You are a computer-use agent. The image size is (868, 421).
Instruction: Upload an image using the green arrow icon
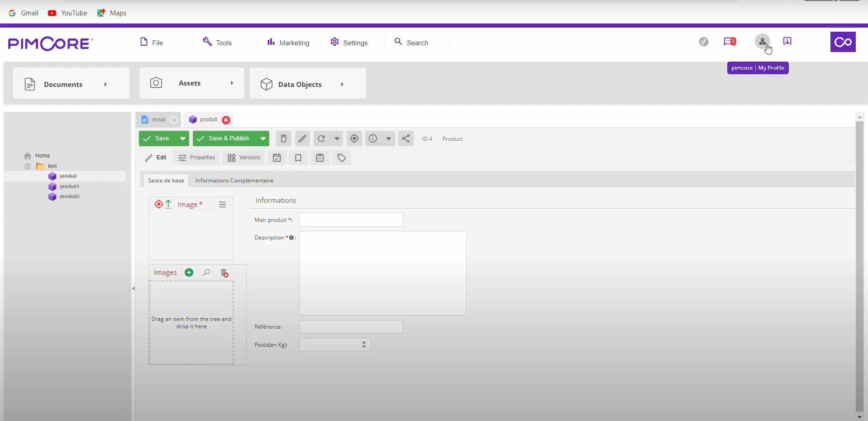(x=168, y=204)
